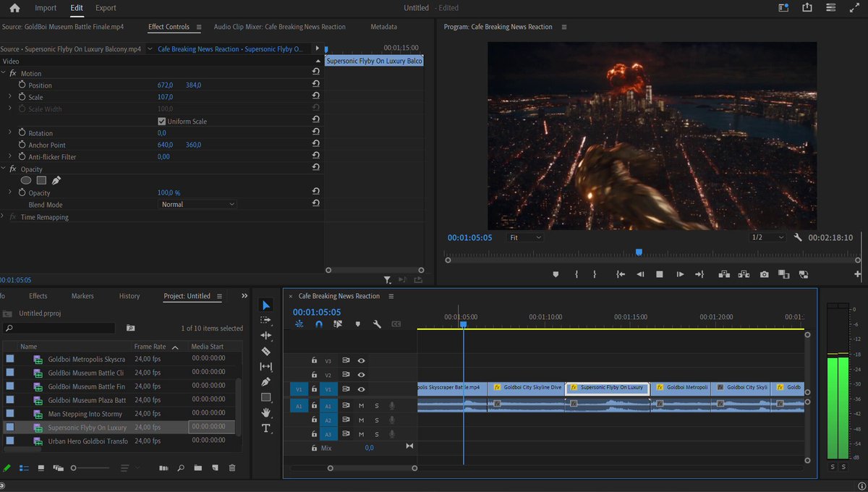868x492 pixels.
Task: Open the timeline display settings wrench
Action: 377,325
